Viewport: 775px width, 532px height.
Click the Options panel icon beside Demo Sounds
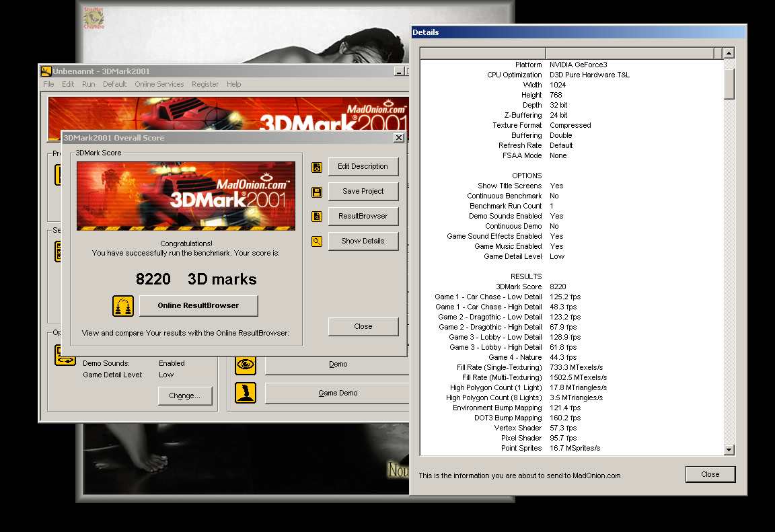65,355
